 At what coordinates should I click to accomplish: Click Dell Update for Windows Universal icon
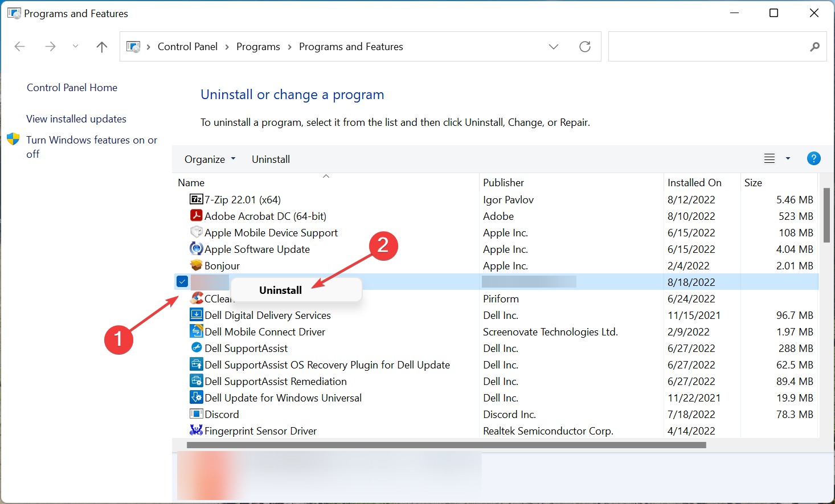[196, 398]
